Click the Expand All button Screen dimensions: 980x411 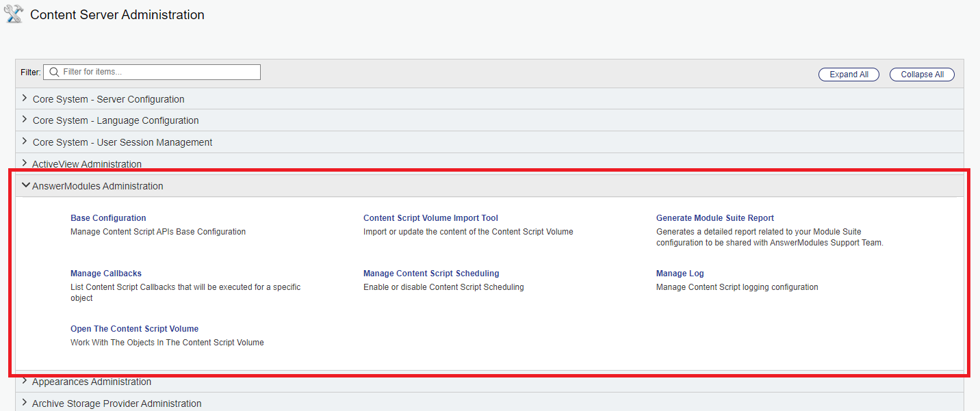849,74
